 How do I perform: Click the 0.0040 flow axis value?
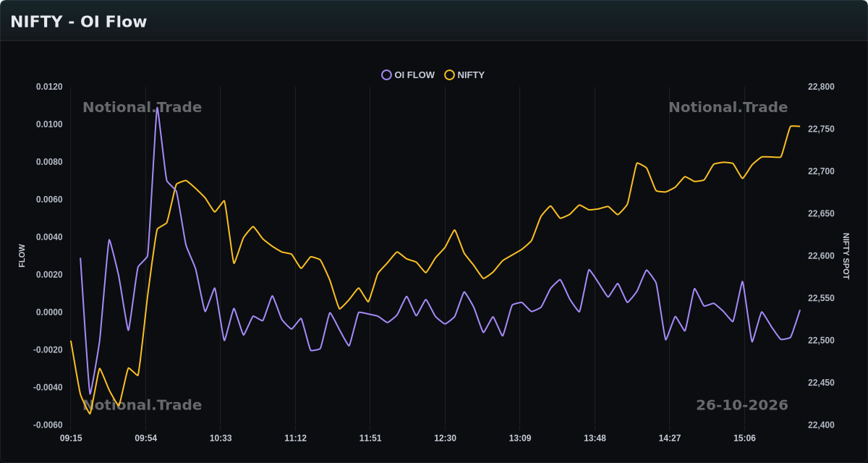49,237
